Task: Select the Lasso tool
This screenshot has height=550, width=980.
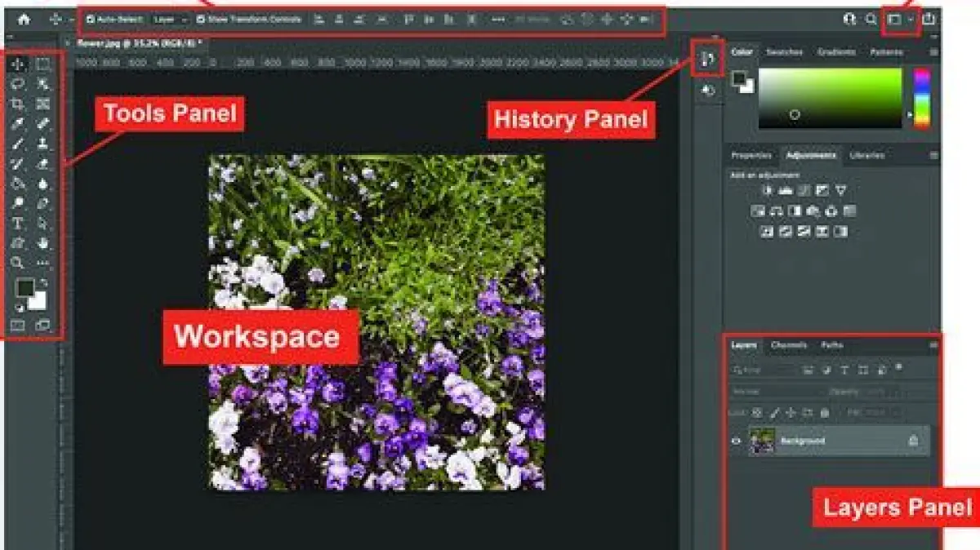Action: (x=18, y=84)
